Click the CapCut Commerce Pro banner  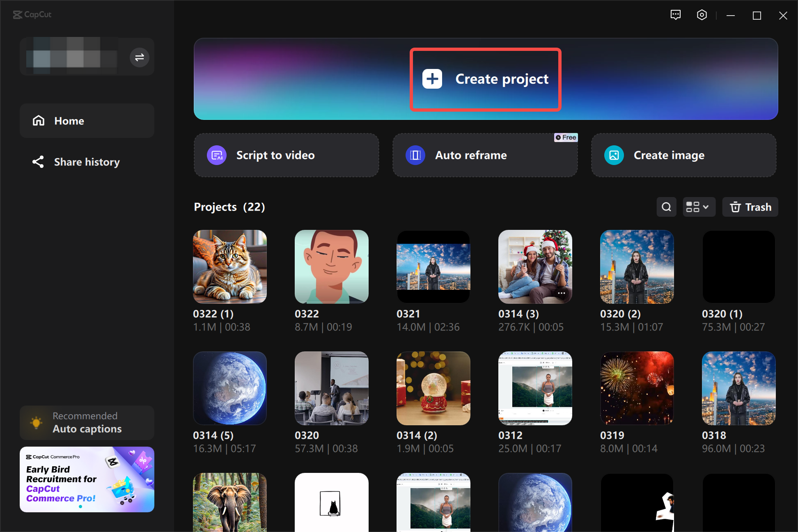87,479
